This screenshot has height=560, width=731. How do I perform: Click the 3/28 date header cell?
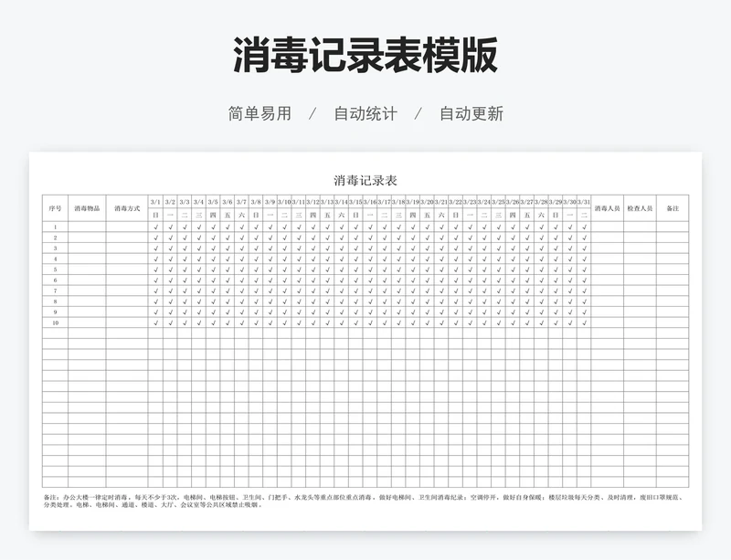tap(541, 202)
